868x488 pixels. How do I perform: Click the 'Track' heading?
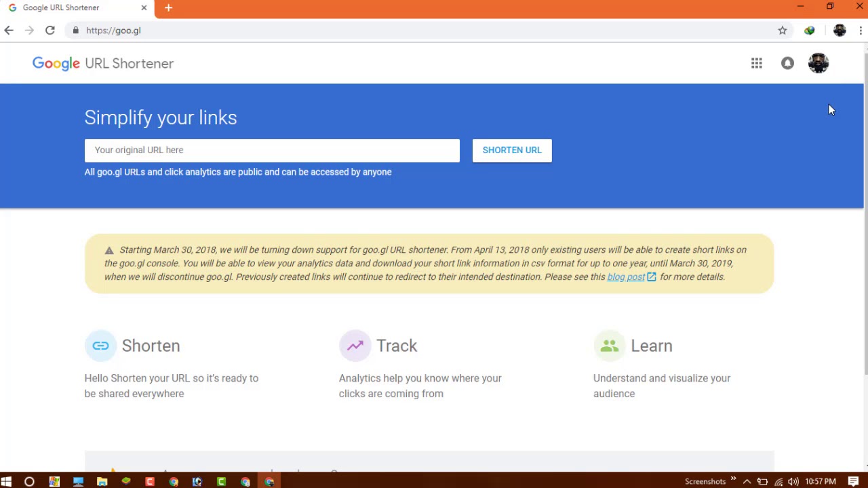point(397,346)
